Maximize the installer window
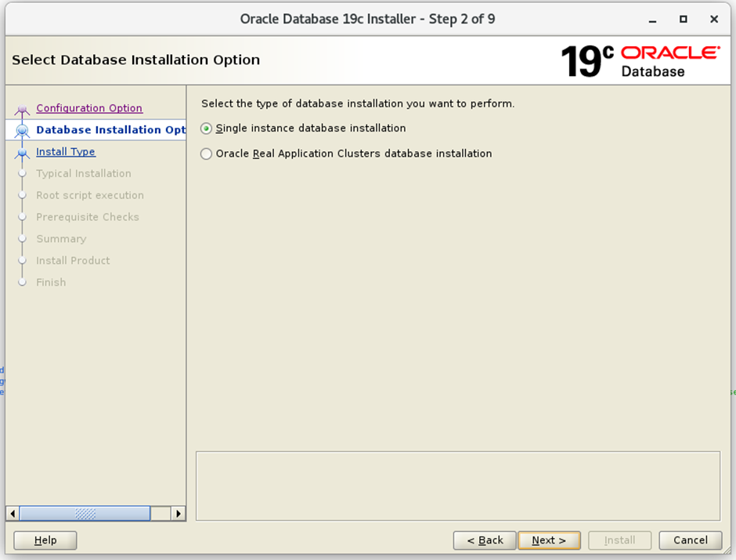Screen dimensions: 736x560 tap(684, 20)
